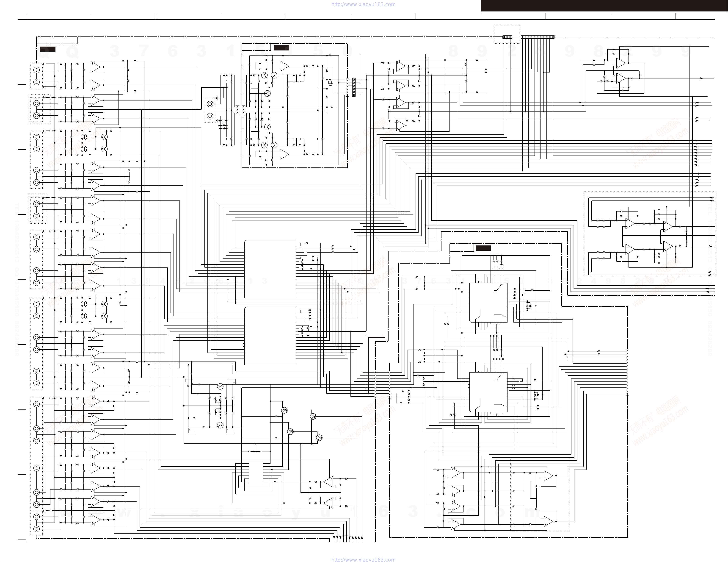Image resolution: width=728 pixels, height=562 pixels.
Task: Click the upper RCA jack of the center pair
Action: pyautogui.click(x=210, y=104)
